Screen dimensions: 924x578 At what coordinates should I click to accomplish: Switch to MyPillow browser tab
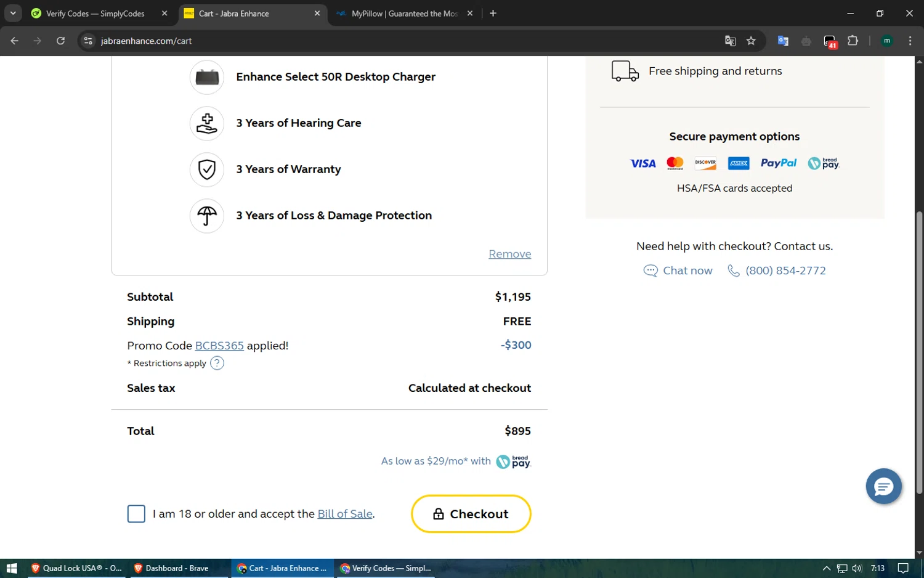coord(403,14)
